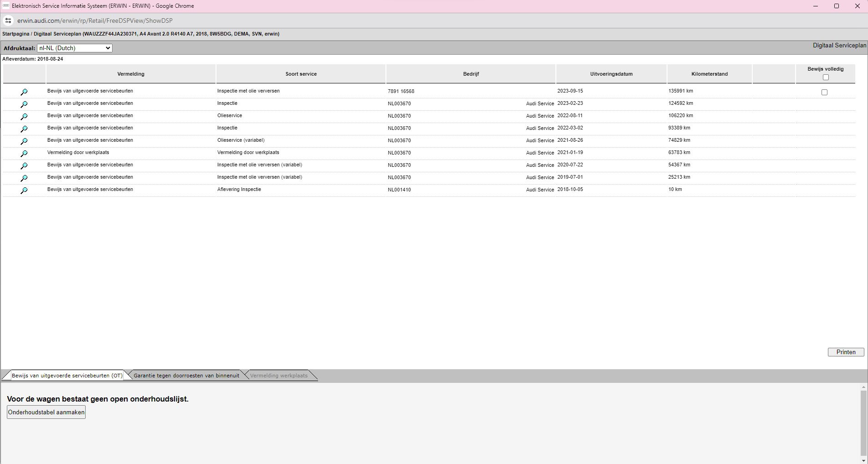Click the Startpagina breadcrumb link

[x=15, y=34]
